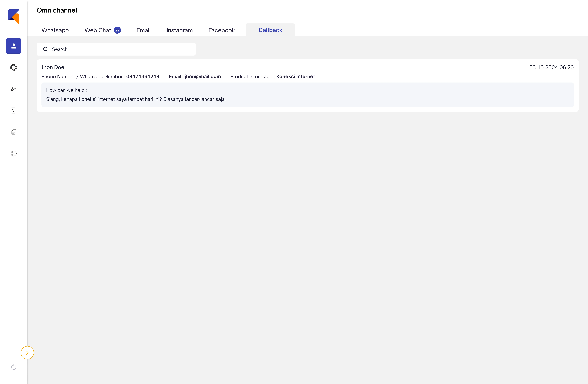Click the power logout icon
This screenshot has height=384, width=588.
click(x=14, y=367)
